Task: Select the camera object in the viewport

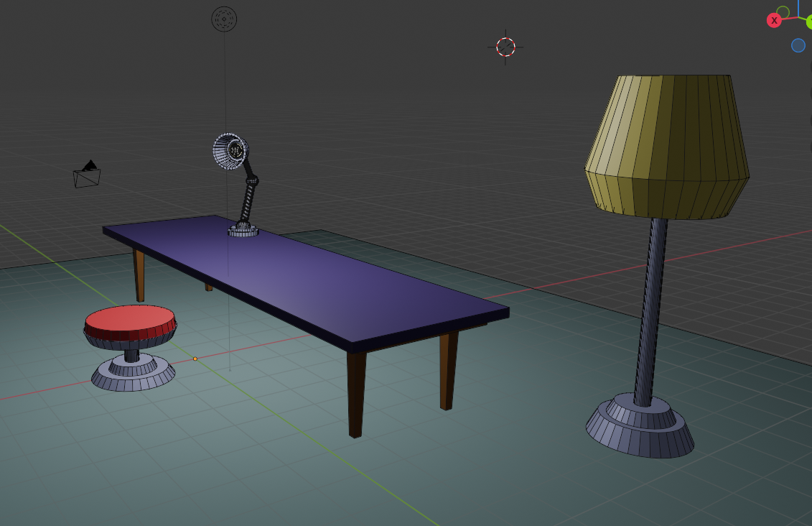Action: click(x=87, y=175)
